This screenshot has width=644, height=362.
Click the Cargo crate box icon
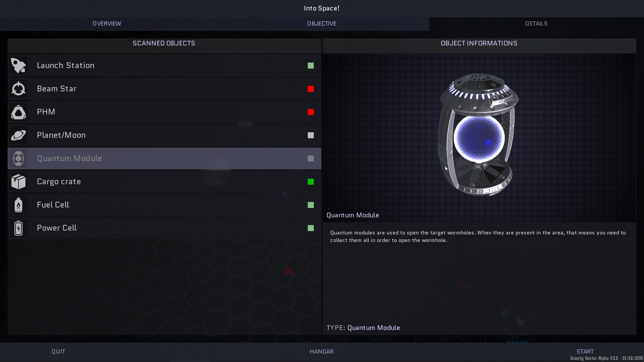(x=18, y=182)
